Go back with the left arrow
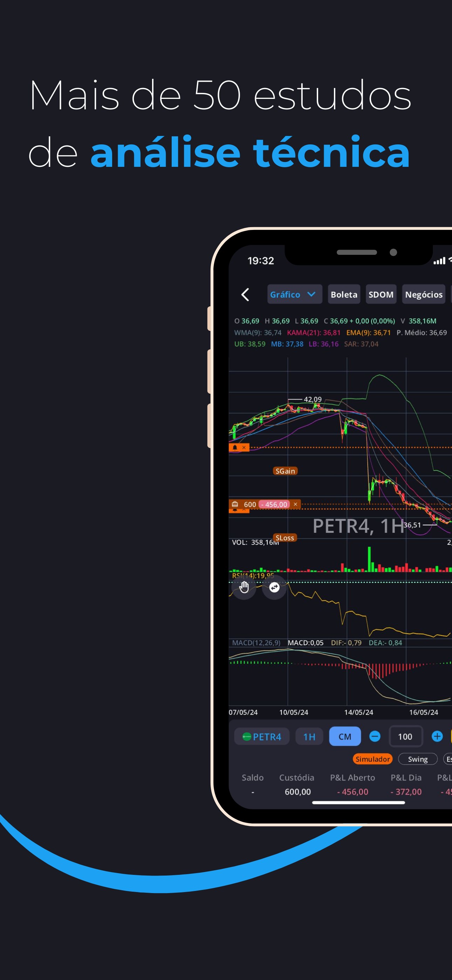 245,294
